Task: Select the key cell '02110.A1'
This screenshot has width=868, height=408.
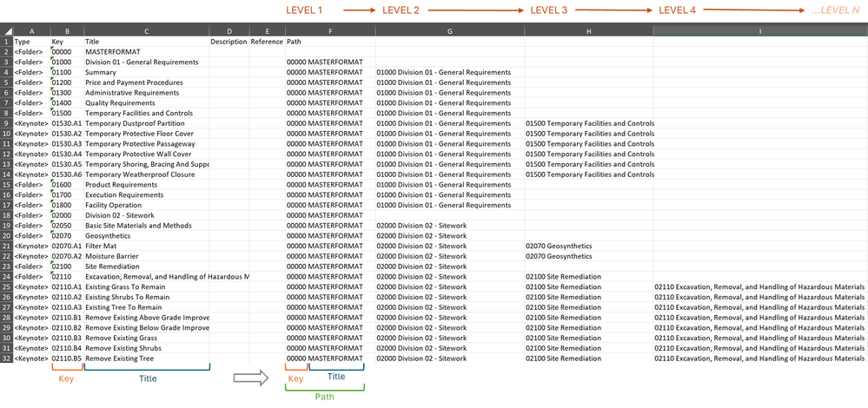Action: (67, 287)
